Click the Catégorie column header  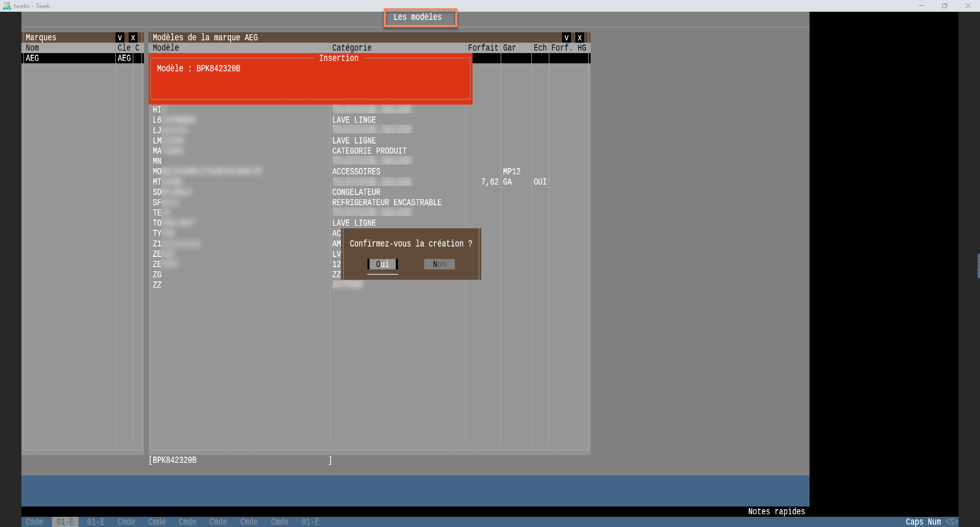(352, 48)
